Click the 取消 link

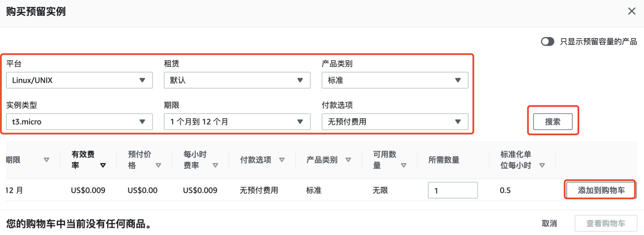pos(549,223)
